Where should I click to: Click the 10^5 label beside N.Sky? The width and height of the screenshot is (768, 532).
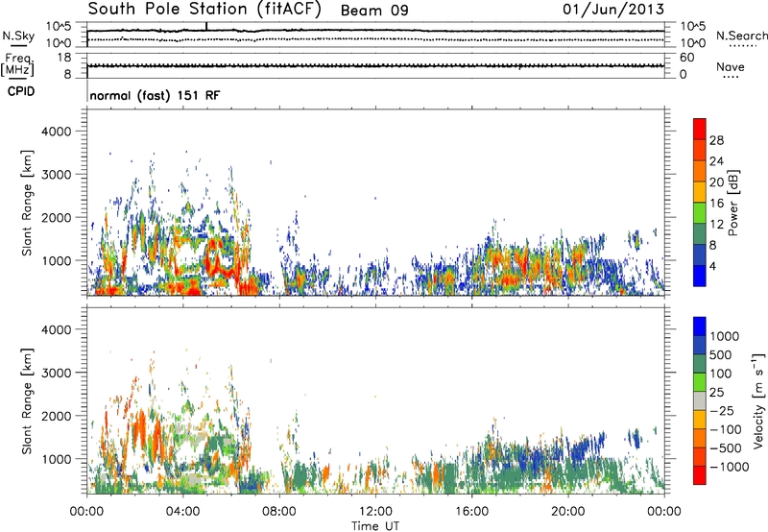[59, 27]
